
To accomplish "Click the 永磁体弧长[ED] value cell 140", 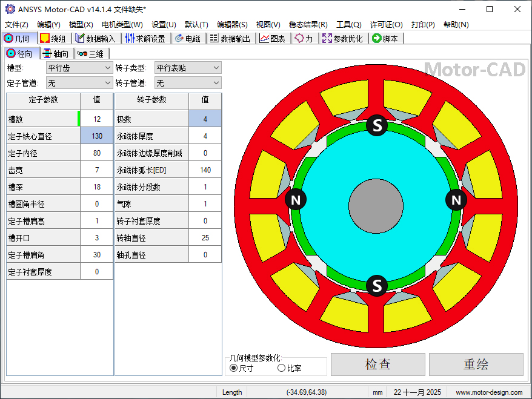I will click(205, 170).
